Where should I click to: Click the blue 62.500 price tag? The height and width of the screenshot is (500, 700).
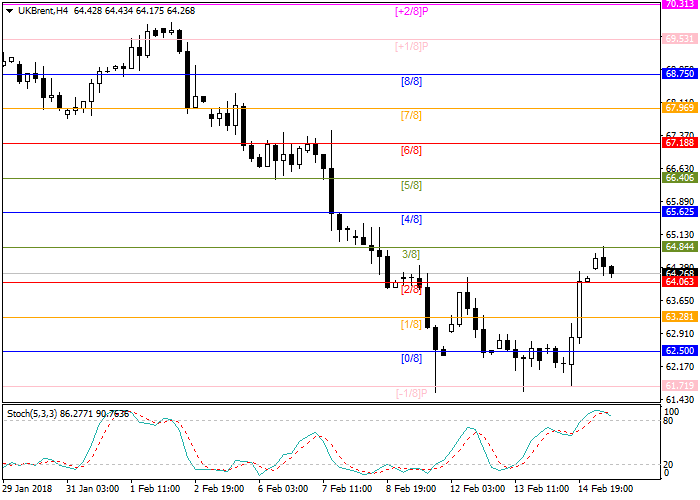pos(679,351)
